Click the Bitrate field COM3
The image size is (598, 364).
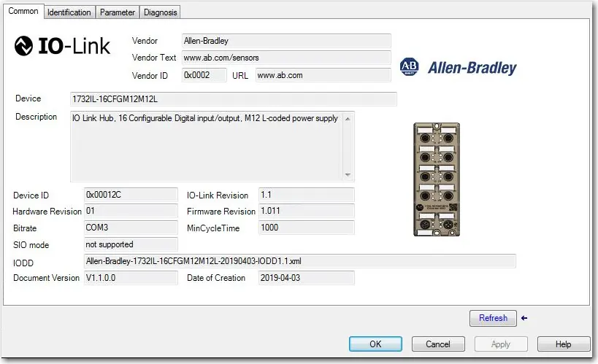tap(131, 228)
